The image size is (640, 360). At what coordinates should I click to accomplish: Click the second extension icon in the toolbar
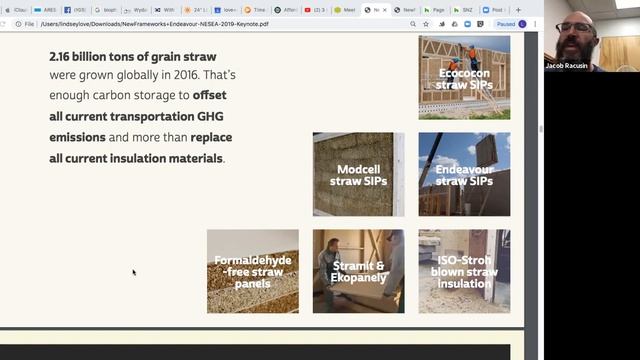pos(454,24)
